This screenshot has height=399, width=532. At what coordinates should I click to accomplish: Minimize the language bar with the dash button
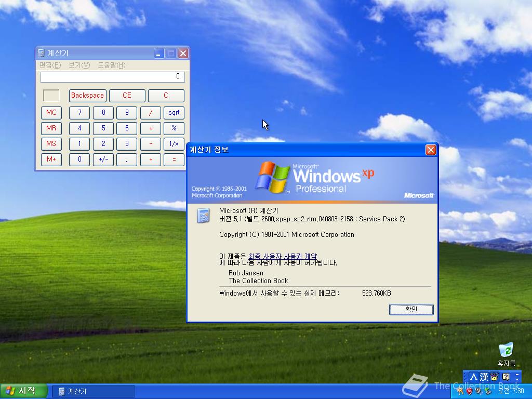[x=517, y=374]
